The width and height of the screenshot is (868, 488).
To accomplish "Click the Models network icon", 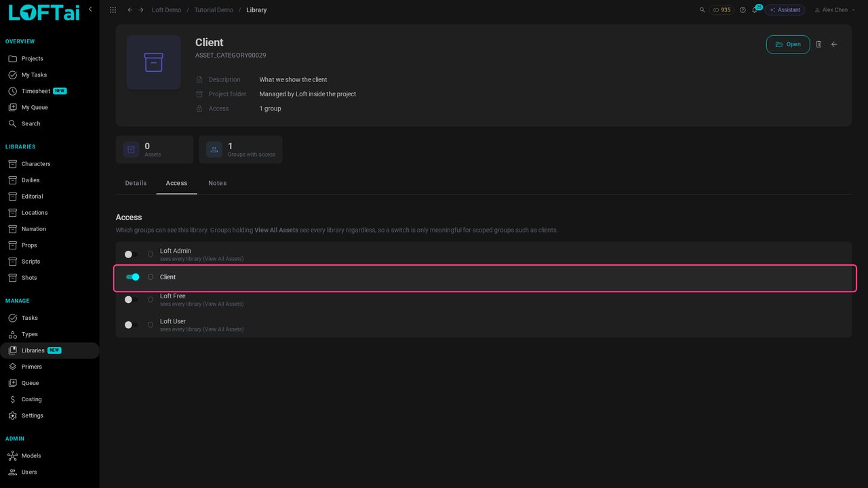I will 12,455.
